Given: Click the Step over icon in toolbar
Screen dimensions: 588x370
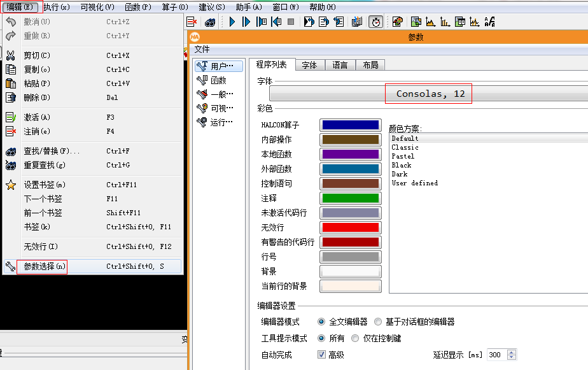Looking at the screenshot, I should point(246,22).
